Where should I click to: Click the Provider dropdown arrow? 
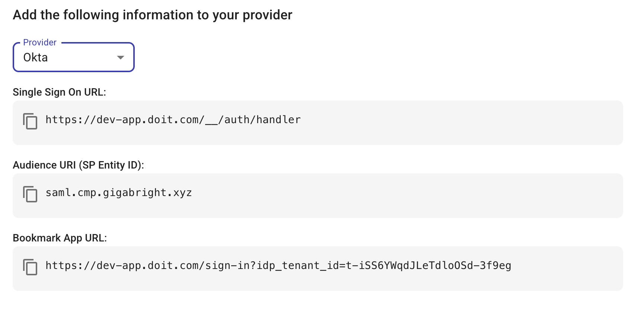[120, 57]
